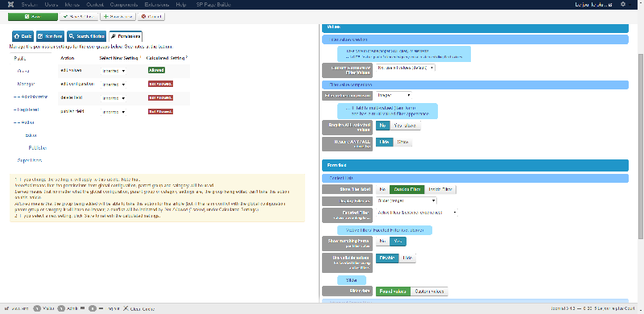Open the Extensions menu
This screenshot has width=644, height=314.
click(x=156, y=5)
